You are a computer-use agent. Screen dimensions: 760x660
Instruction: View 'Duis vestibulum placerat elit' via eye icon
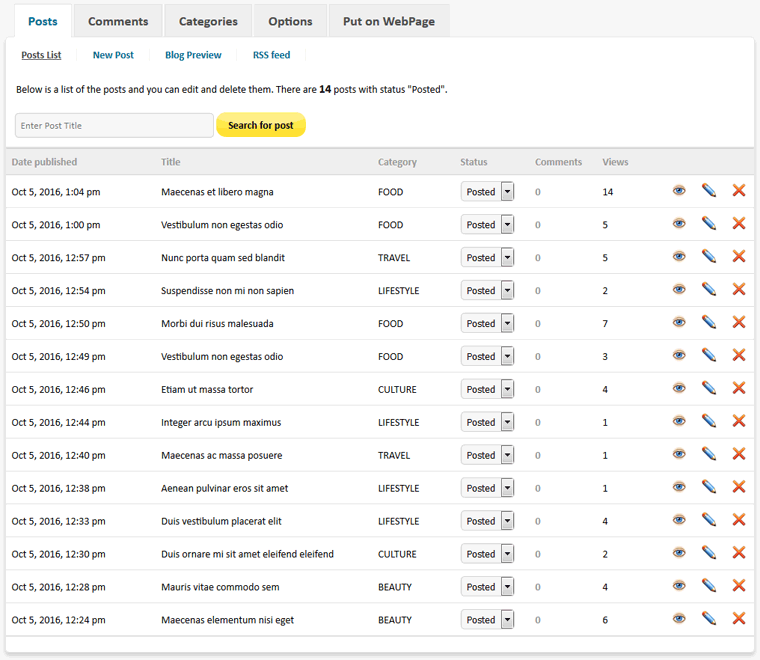click(x=679, y=520)
